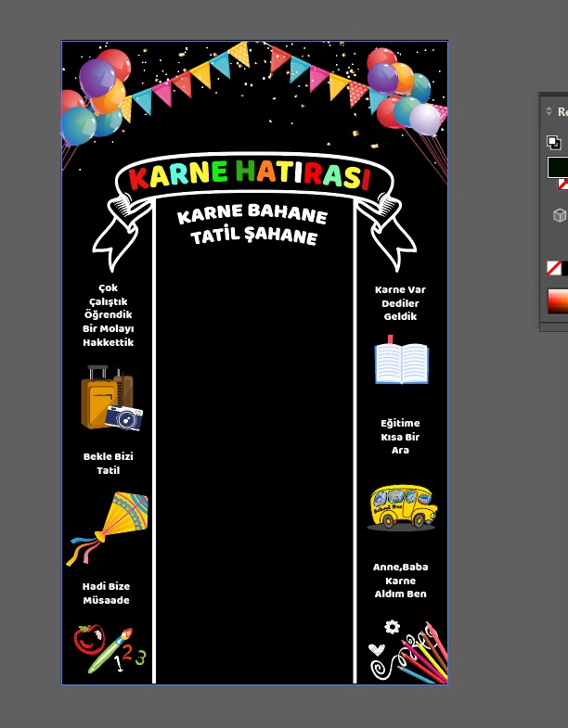Viewport: 568px width, 728px height.
Task: Select the open book illustration
Action: 401,362
